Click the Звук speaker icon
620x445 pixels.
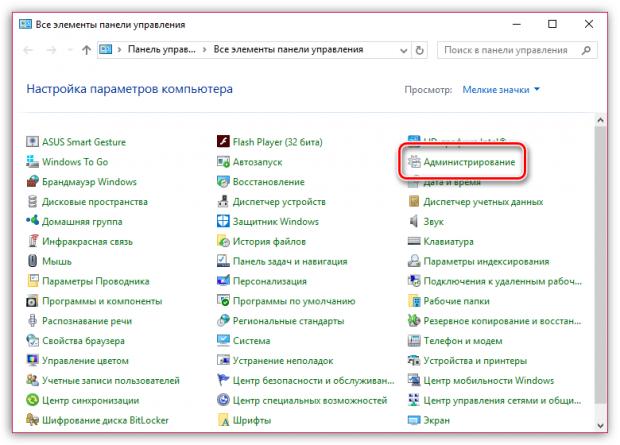414,221
